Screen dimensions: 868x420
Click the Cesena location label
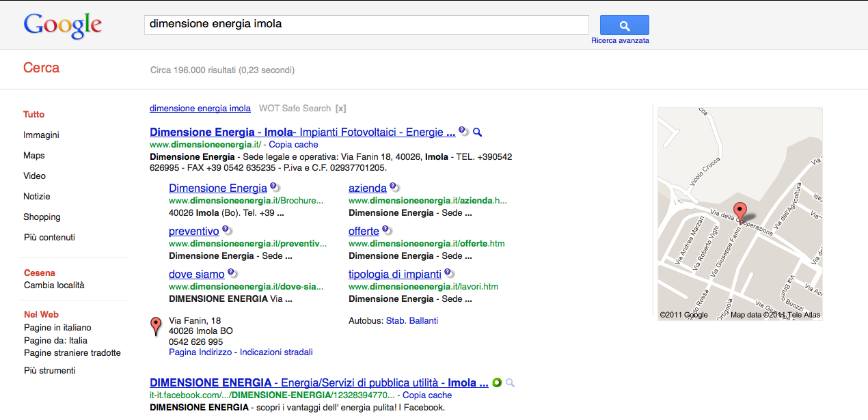tap(40, 272)
